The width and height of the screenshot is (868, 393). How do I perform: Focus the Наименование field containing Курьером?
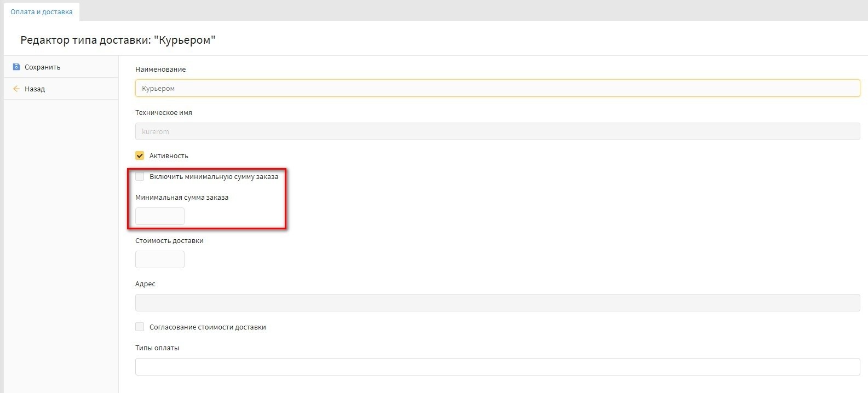[497, 88]
